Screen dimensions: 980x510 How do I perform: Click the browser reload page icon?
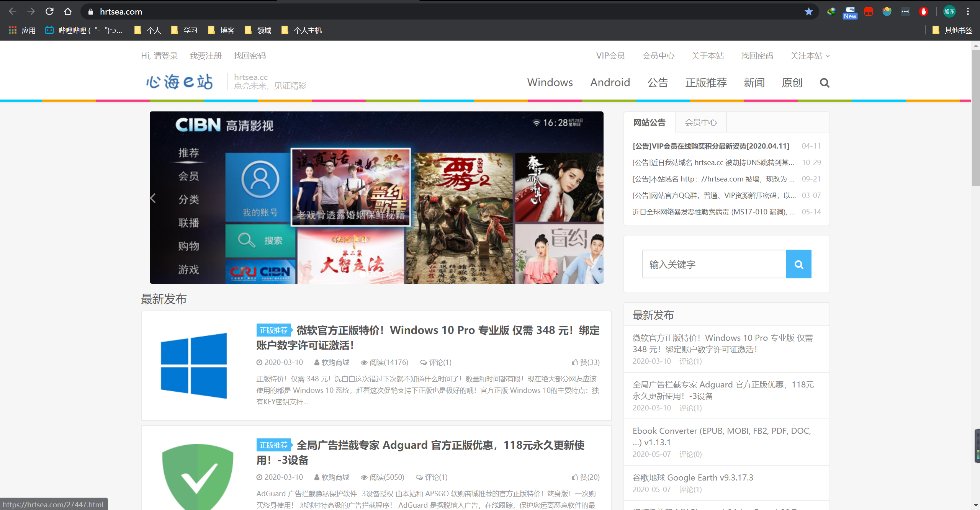pyautogui.click(x=49, y=11)
